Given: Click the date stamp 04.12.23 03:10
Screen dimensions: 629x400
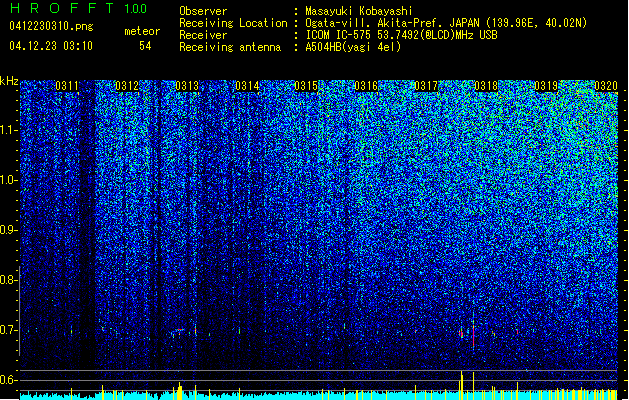Looking at the screenshot, I should pyautogui.click(x=51, y=46).
